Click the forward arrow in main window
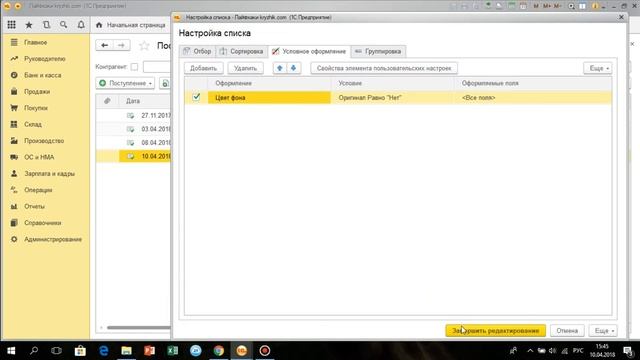 (121, 45)
